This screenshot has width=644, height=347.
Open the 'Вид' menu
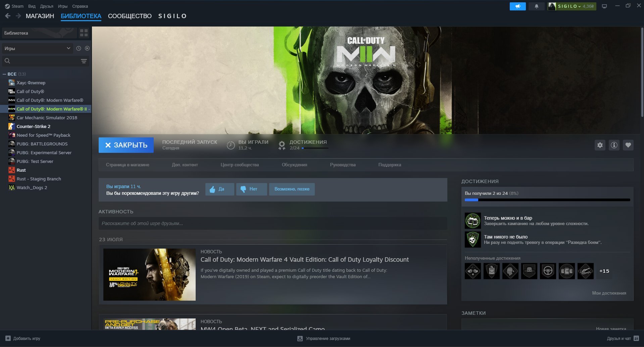(32, 6)
